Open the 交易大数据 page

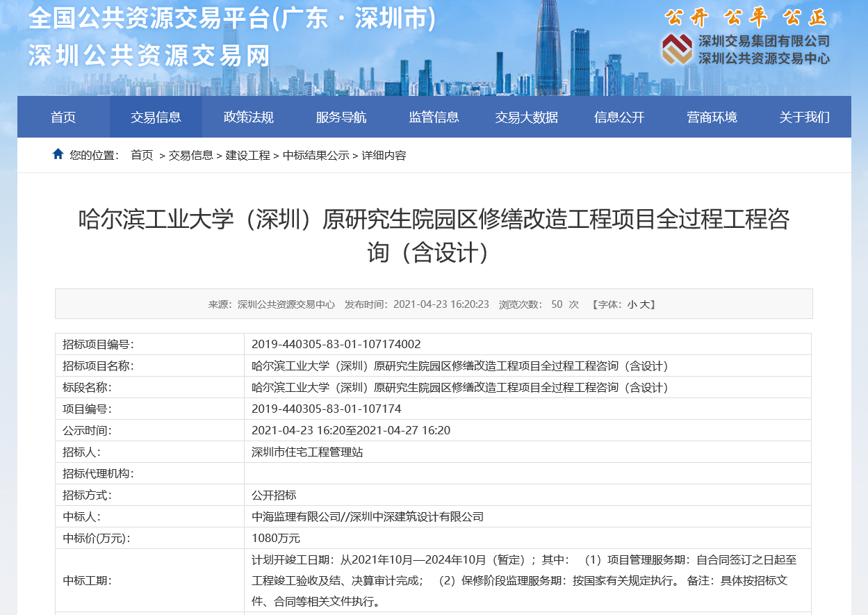point(526,117)
